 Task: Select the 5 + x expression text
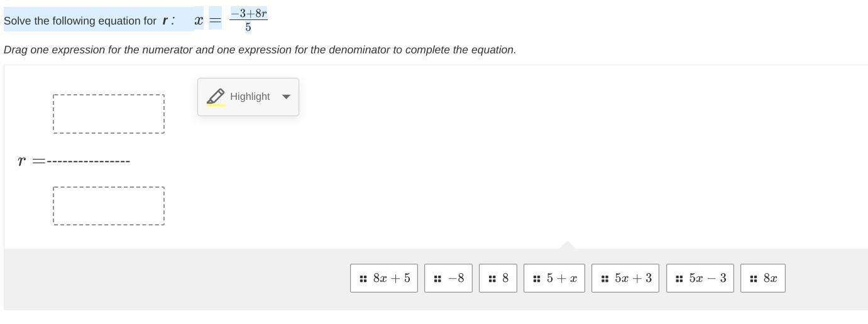click(x=561, y=278)
